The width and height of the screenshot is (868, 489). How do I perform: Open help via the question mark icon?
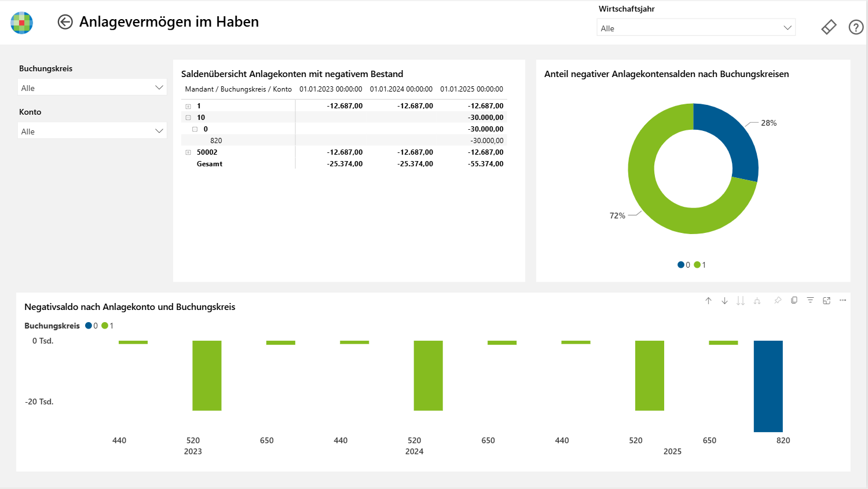[856, 27]
